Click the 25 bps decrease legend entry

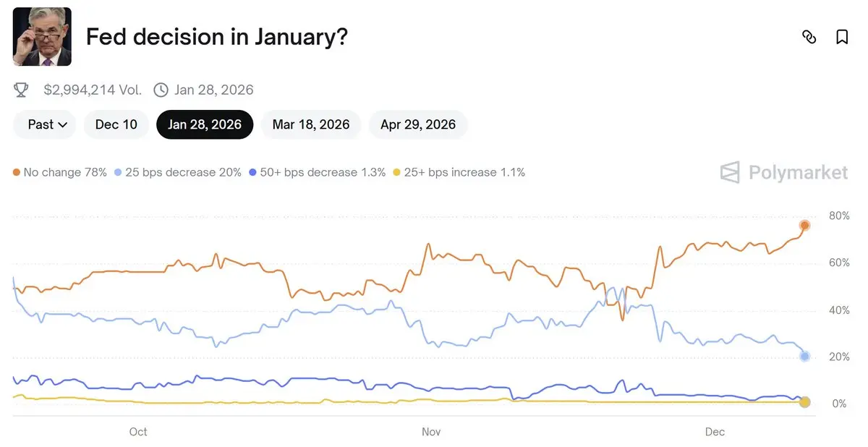pyautogui.click(x=177, y=173)
